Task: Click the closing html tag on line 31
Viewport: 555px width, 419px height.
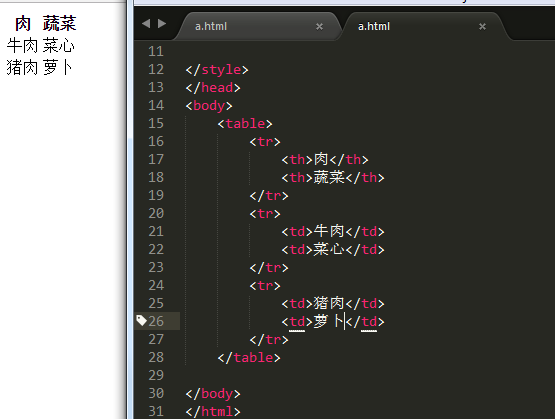Action: click(x=213, y=412)
